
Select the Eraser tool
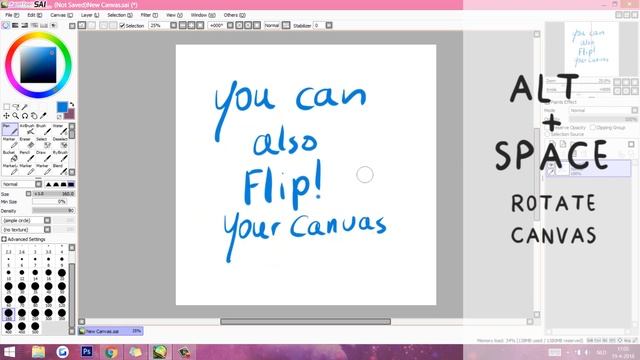27,143
